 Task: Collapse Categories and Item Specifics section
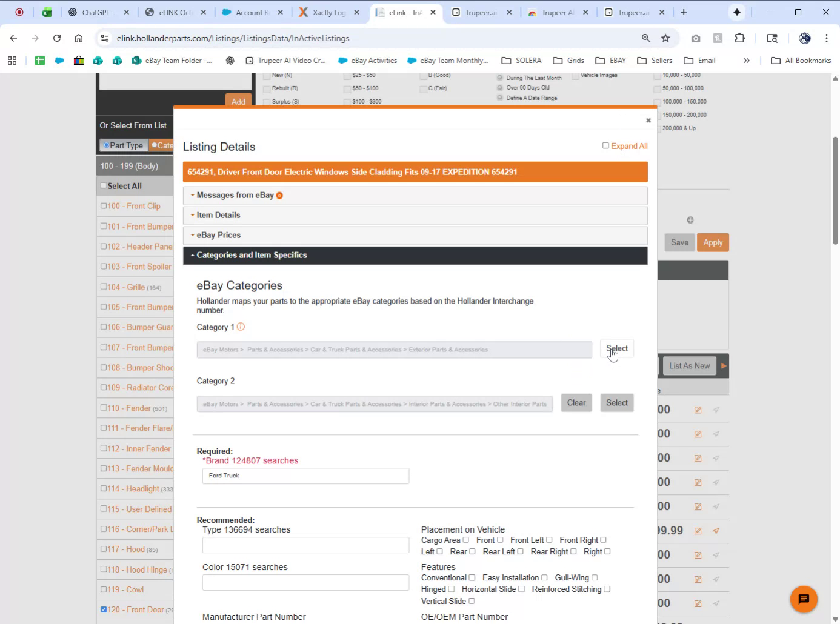415,256
